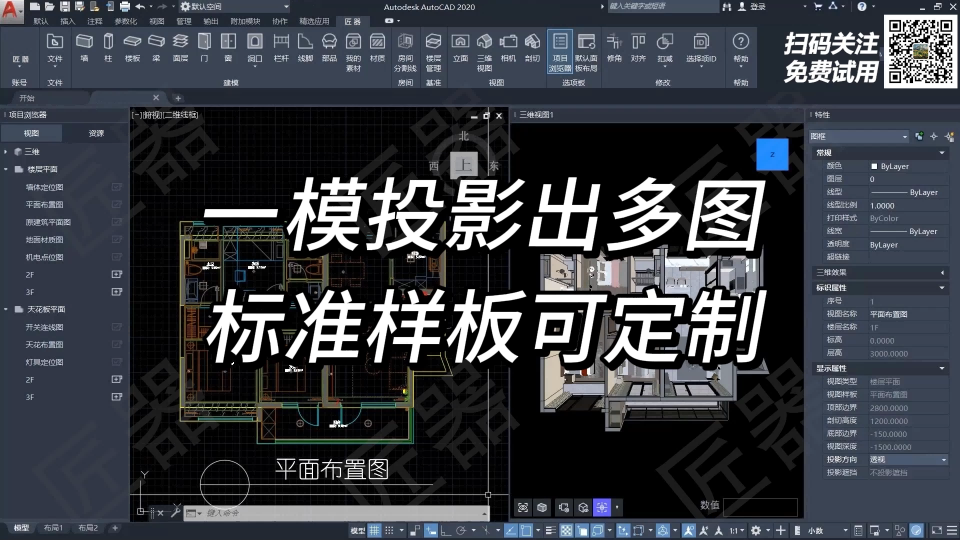This screenshot has height=540, width=960.
Task: Toggle the 项目浏览器 project browser panel
Action: pos(560,52)
